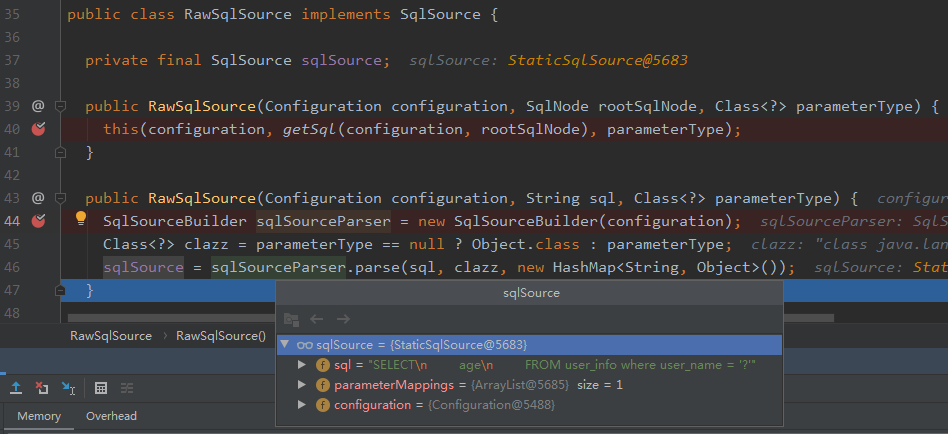Collapse the sqlSource root tree node
Image resolution: width=948 pixels, height=434 pixels.
pos(286,344)
